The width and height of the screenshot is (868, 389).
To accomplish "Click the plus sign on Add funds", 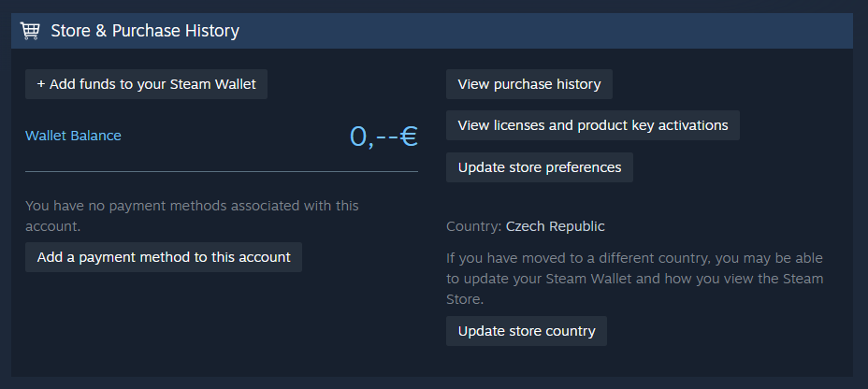I will pos(41,84).
